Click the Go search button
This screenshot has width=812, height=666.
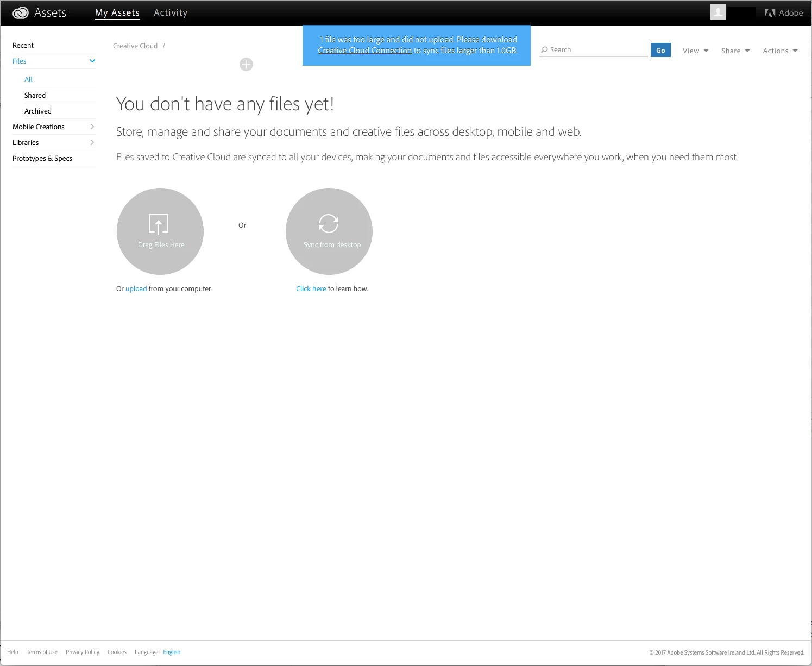click(660, 50)
